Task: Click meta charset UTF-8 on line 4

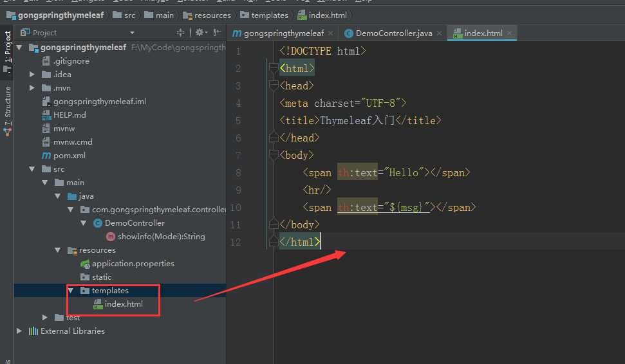Action: coord(343,103)
